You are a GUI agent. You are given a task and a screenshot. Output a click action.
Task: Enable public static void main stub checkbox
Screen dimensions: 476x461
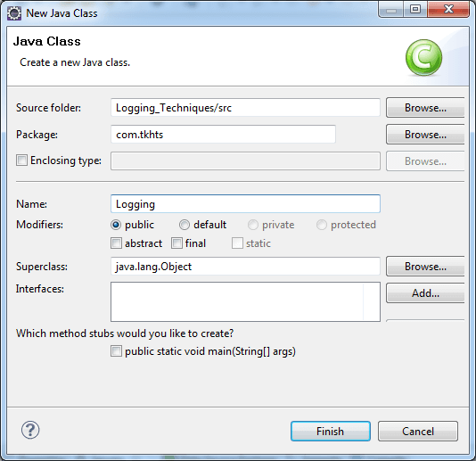click(x=116, y=351)
